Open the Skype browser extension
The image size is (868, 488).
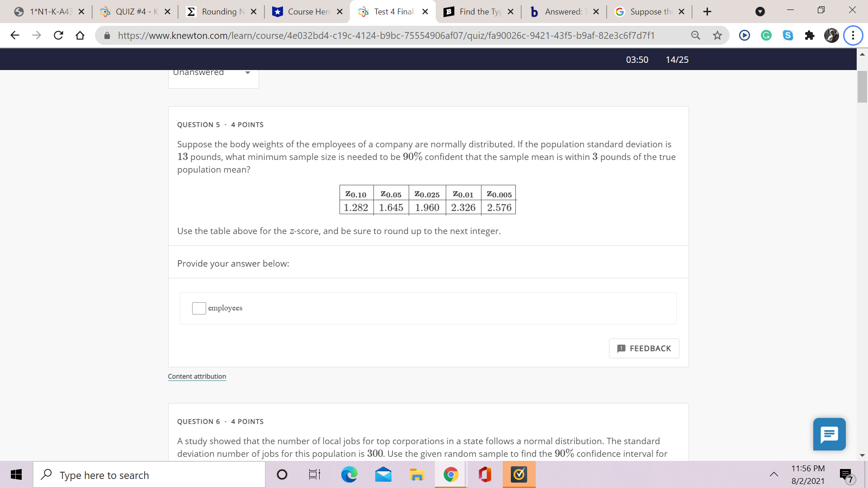tap(788, 35)
